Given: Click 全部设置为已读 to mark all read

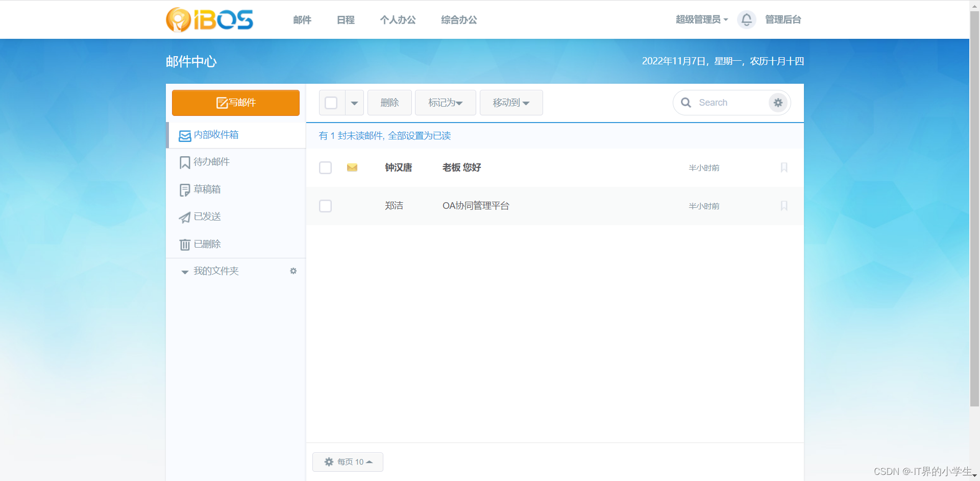Looking at the screenshot, I should (x=420, y=136).
